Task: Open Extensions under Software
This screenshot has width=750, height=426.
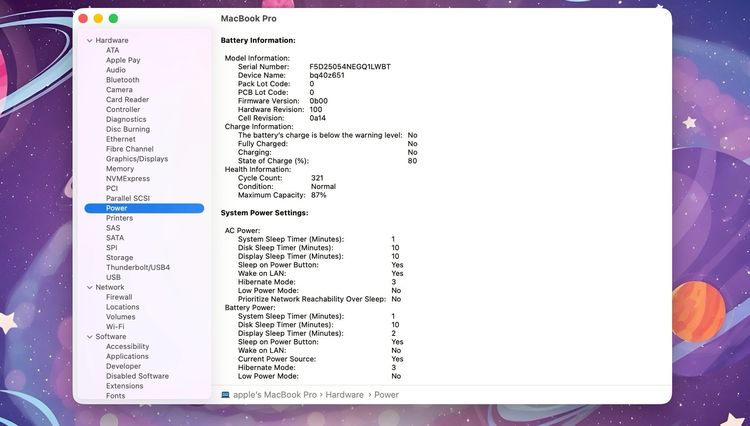Action: coord(124,386)
